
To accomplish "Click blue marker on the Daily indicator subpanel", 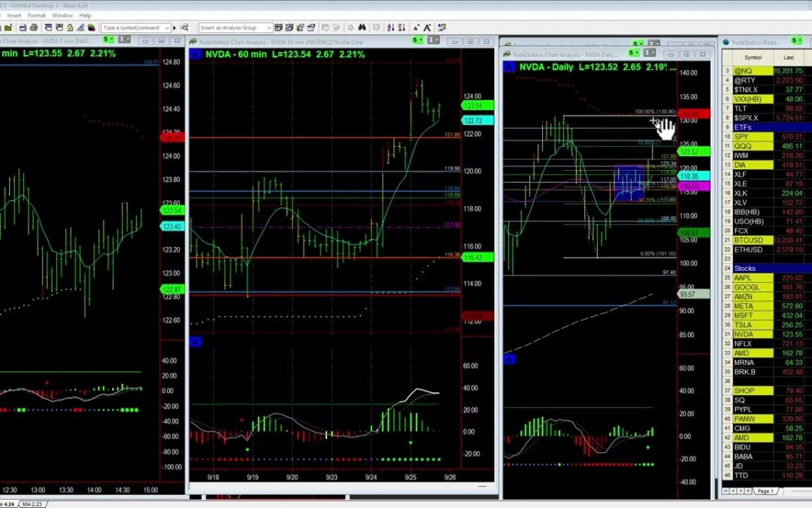I will tap(509, 359).
